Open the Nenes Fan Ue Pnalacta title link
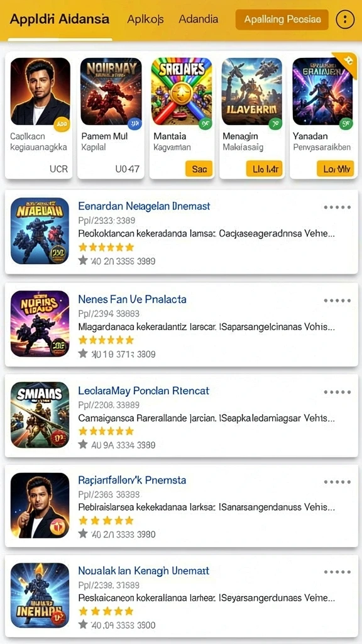The image size is (362, 644). [x=132, y=299]
